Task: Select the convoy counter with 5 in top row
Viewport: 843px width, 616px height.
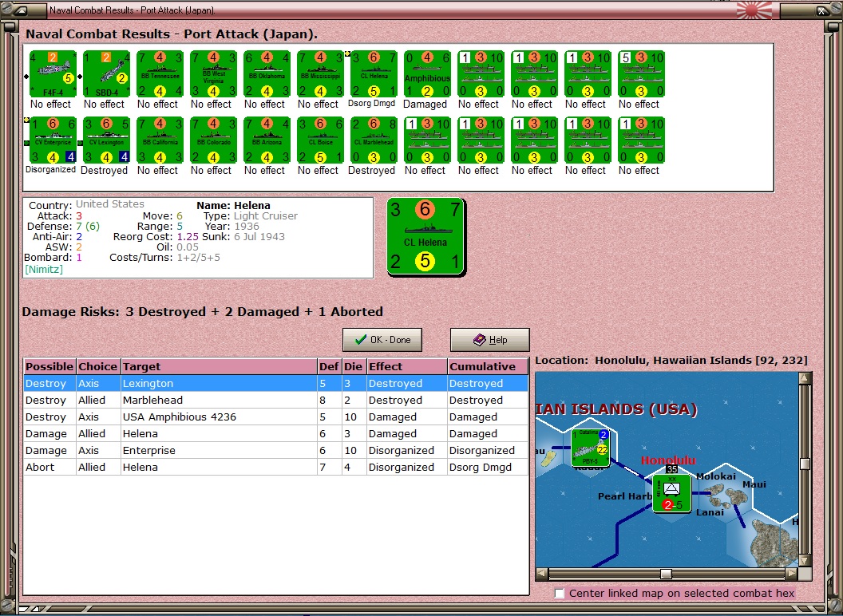Action: pos(641,74)
